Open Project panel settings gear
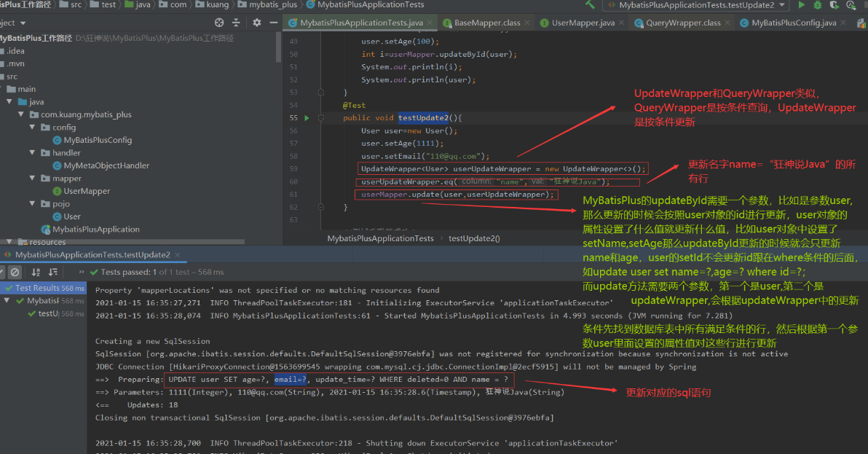868x454 pixels. (x=257, y=23)
